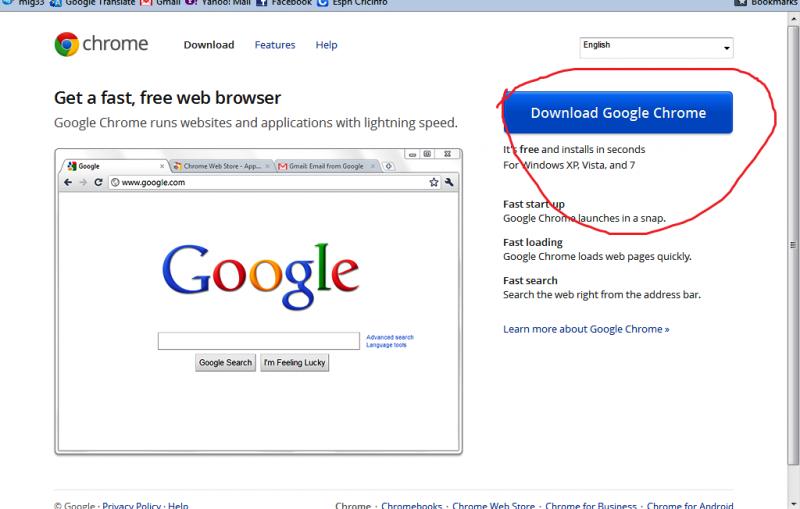Open Chromebooks footer link
This screenshot has width=800, height=509.
tap(411, 505)
